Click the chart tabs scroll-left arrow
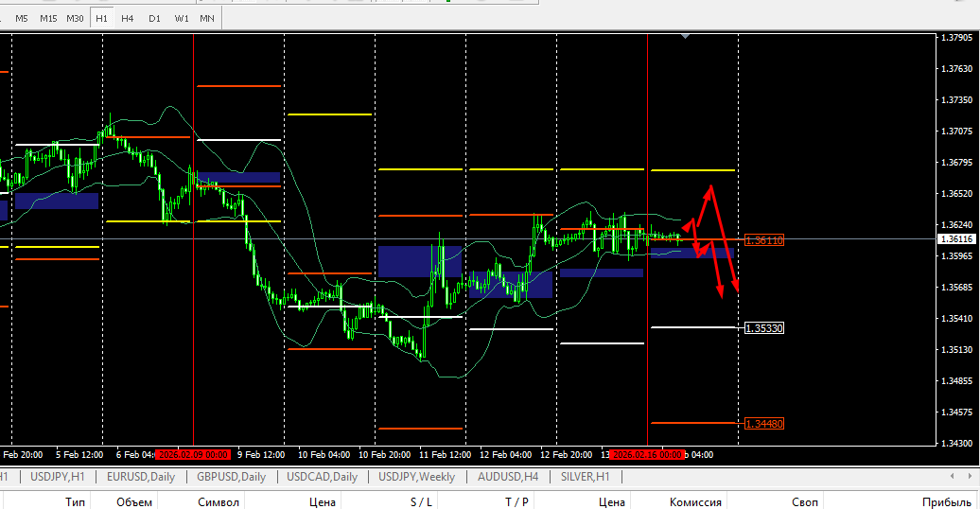 pos(952,476)
